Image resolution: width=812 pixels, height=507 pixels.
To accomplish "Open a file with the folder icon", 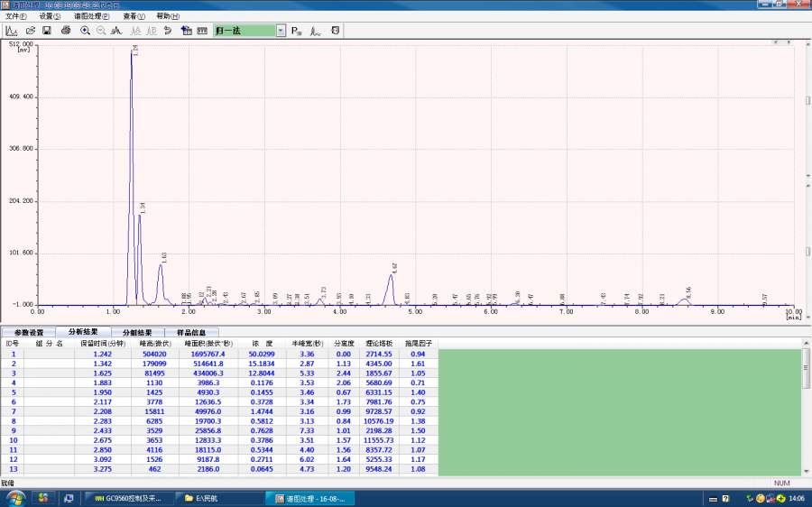I will coord(31,31).
